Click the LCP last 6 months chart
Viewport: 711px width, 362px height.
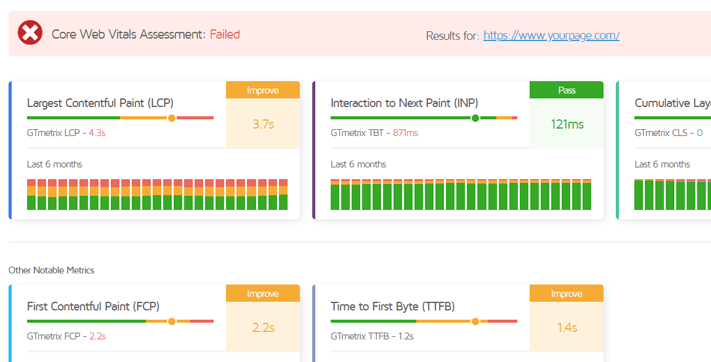click(157, 194)
